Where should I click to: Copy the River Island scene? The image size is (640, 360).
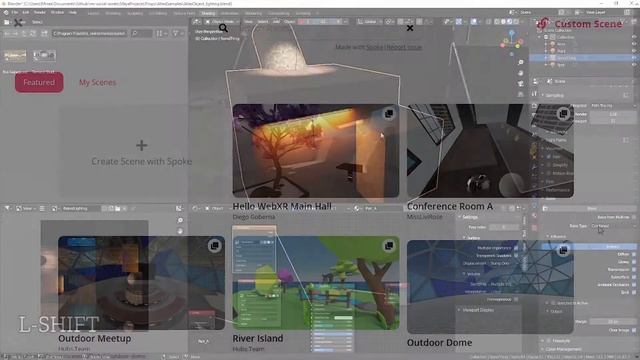tap(389, 246)
